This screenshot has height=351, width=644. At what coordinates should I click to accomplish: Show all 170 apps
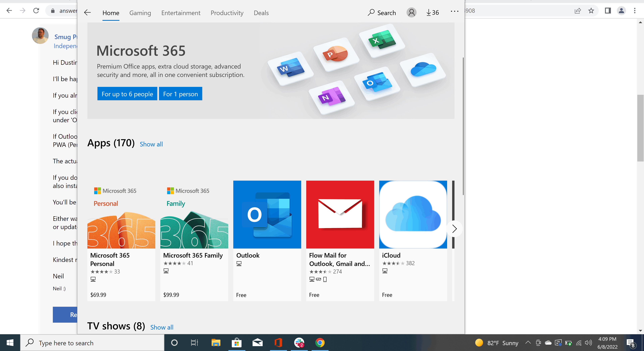coord(151,144)
